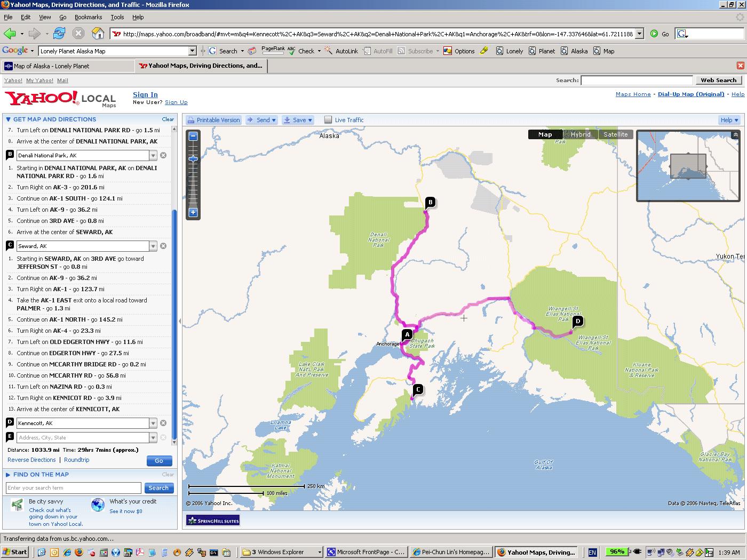Click the Sign In link
Viewport: 747px width, 560px height.
pos(145,94)
